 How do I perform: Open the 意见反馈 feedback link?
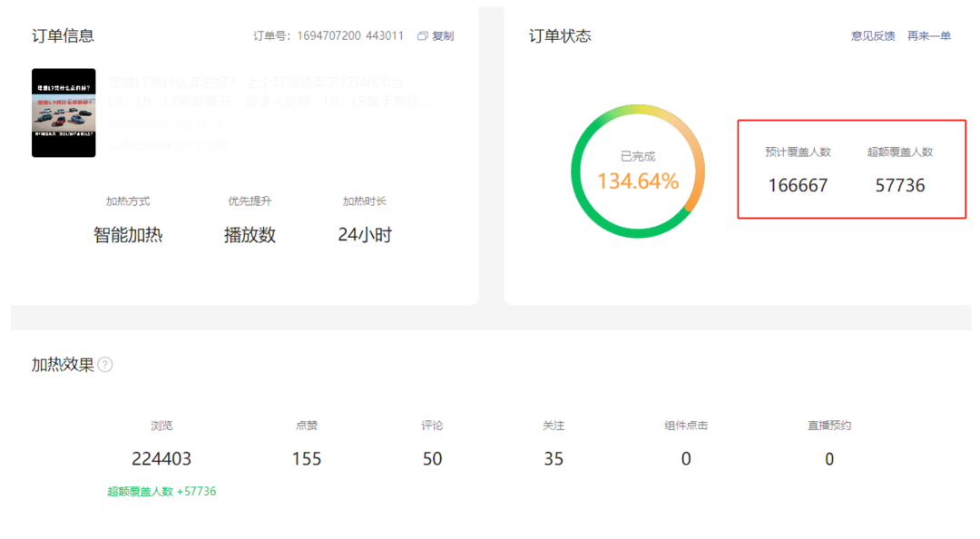(873, 36)
